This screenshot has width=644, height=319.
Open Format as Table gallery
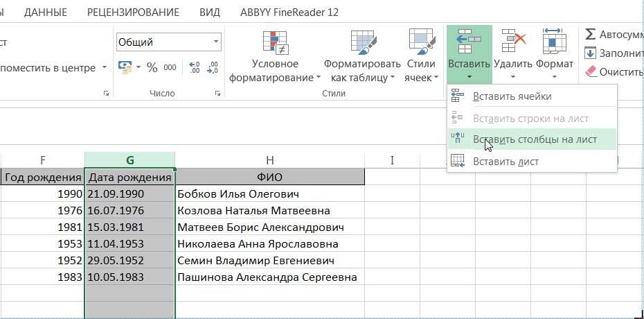coord(363,44)
